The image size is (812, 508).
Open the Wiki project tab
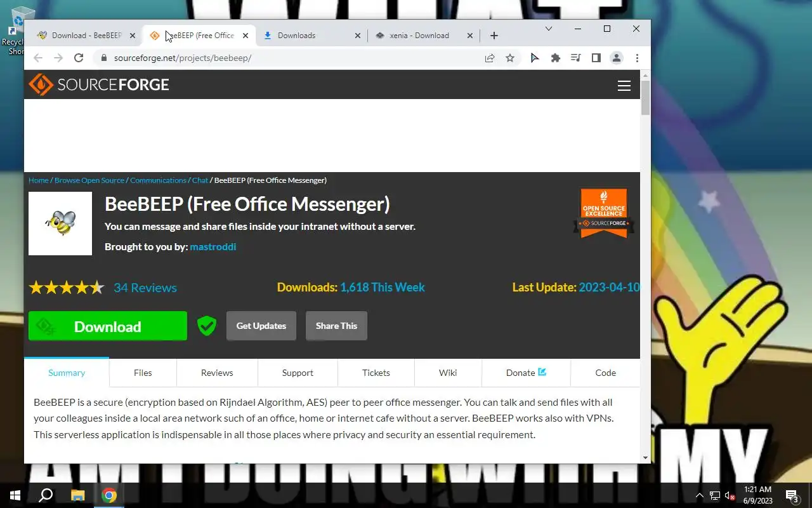pos(448,373)
